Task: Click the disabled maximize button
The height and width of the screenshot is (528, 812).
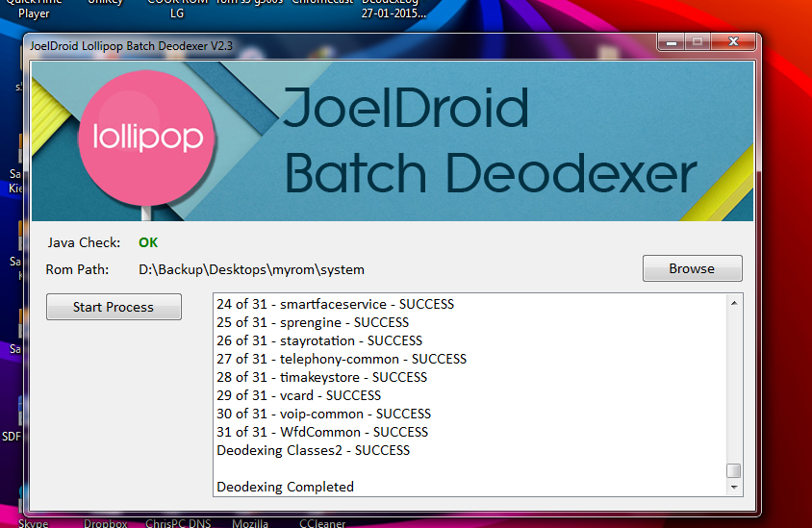Action: 698,41
